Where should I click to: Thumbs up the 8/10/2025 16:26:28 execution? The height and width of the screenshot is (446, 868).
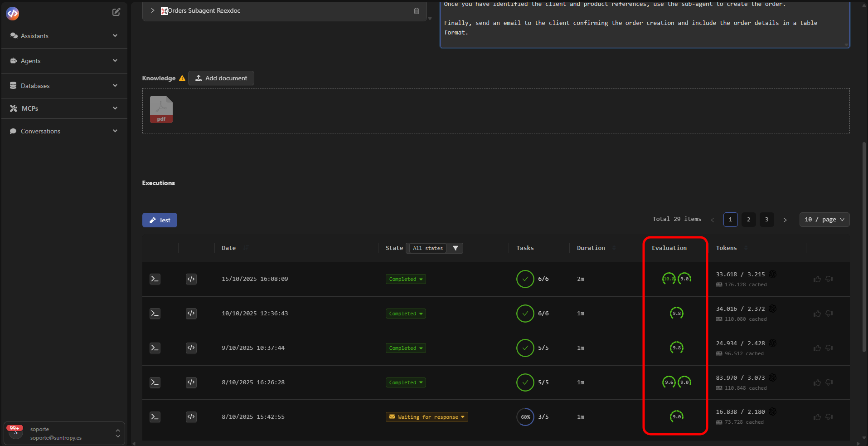tap(817, 382)
